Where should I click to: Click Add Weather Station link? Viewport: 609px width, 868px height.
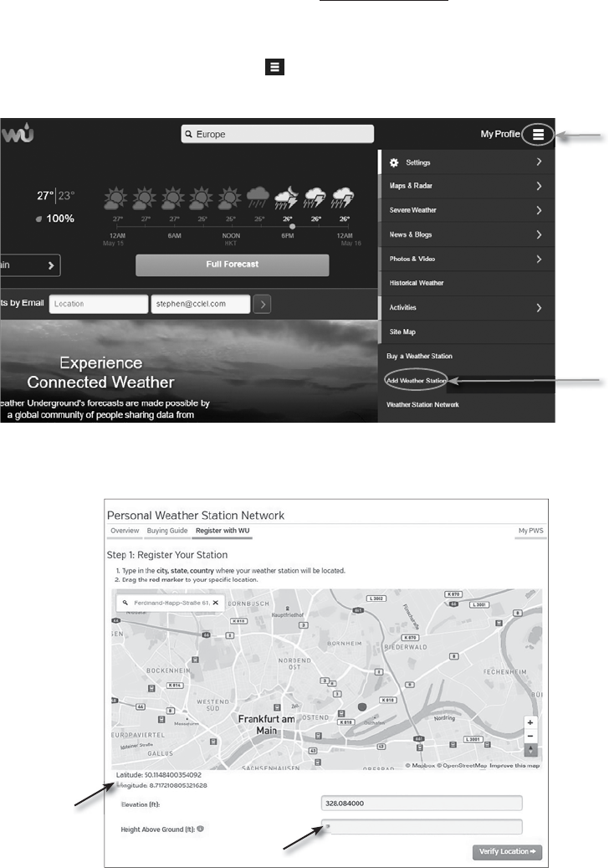[416, 381]
